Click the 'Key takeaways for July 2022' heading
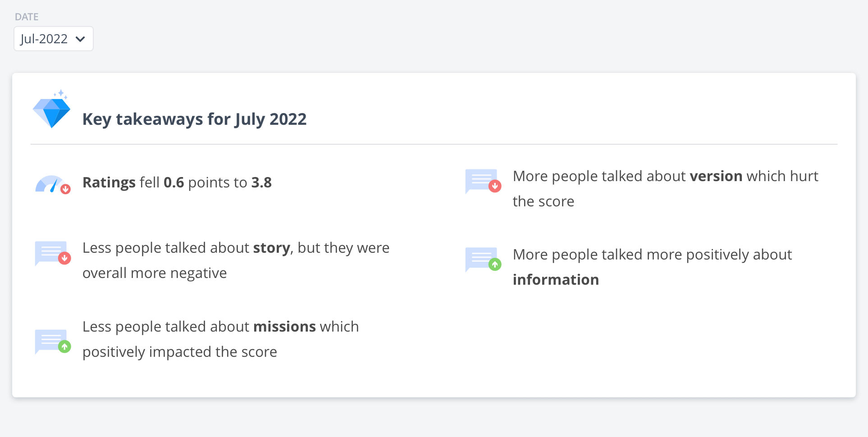This screenshot has width=868, height=437. pos(194,119)
